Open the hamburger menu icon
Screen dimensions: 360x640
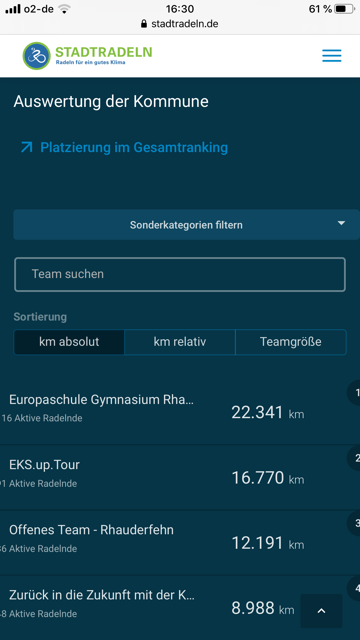[x=331, y=56]
